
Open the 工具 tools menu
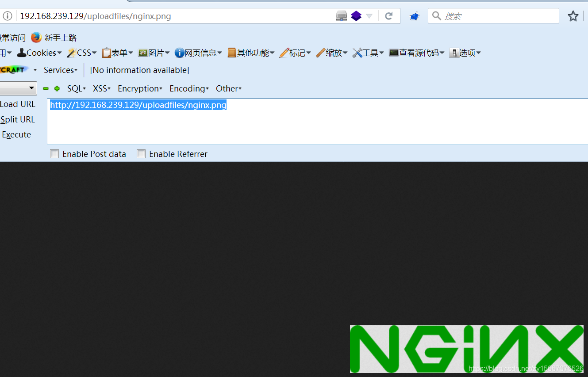click(368, 53)
